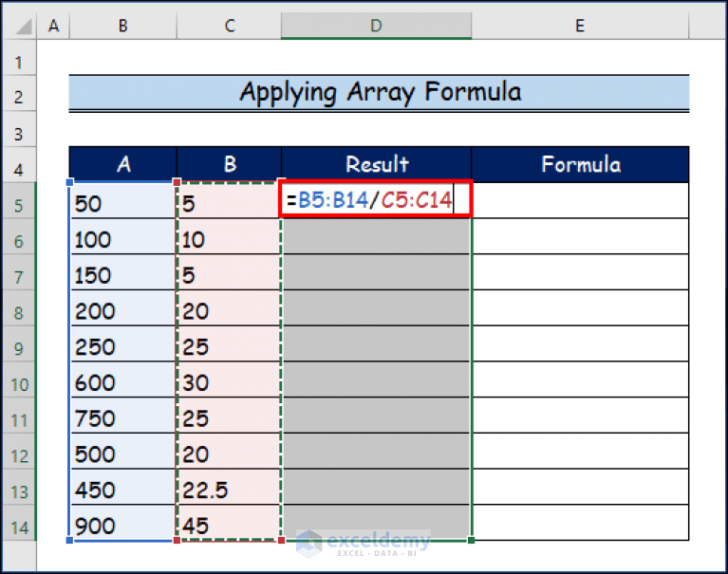Click cell containing 150
Screen dimensions: 728x574
coord(123,272)
